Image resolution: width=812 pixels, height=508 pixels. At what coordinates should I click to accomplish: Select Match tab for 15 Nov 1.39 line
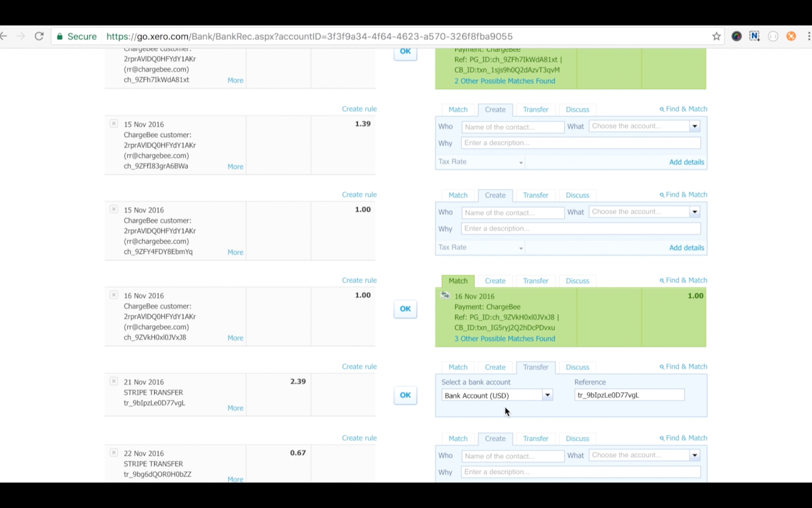tap(458, 110)
